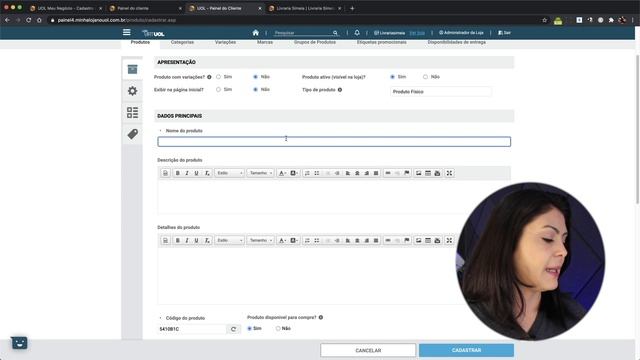This screenshot has width=640, height=360.
Task: Switch to the Produtos tab
Action: tap(140, 42)
